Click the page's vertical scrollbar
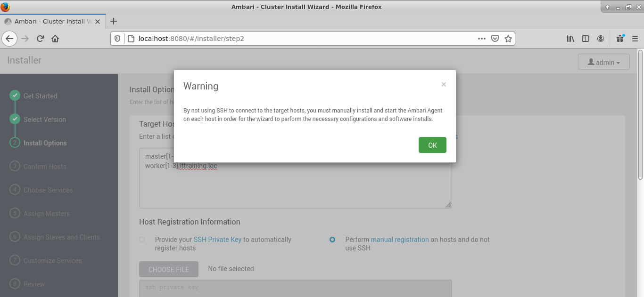The width and height of the screenshot is (644, 297). pyautogui.click(x=641, y=114)
